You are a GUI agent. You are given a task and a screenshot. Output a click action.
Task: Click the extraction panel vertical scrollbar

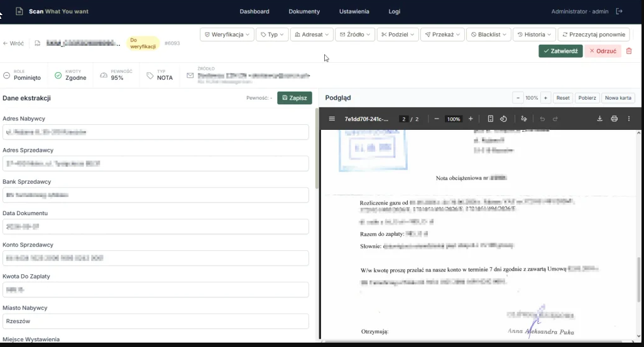pos(317,148)
